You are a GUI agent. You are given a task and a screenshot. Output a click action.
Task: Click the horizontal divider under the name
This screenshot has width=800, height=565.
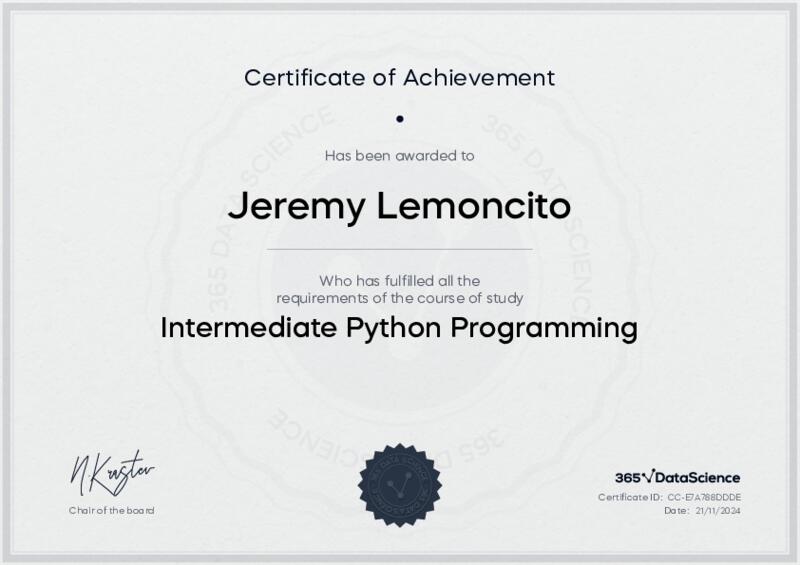point(400,248)
